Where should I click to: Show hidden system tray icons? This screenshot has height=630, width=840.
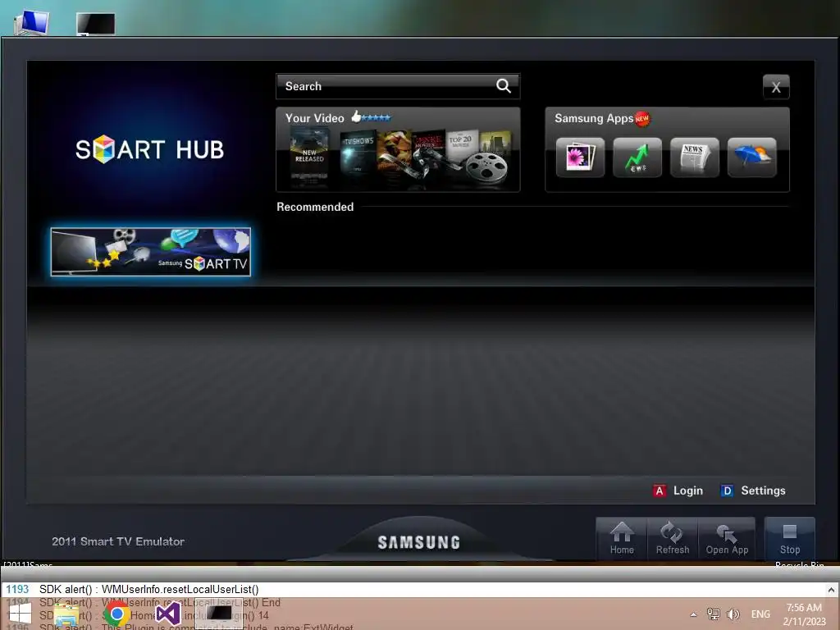click(x=694, y=614)
